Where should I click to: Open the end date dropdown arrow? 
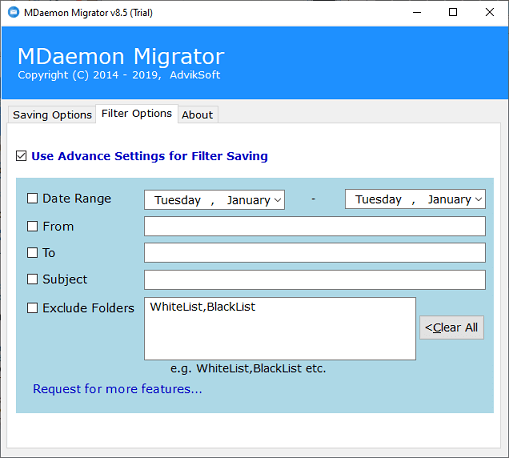tap(478, 199)
